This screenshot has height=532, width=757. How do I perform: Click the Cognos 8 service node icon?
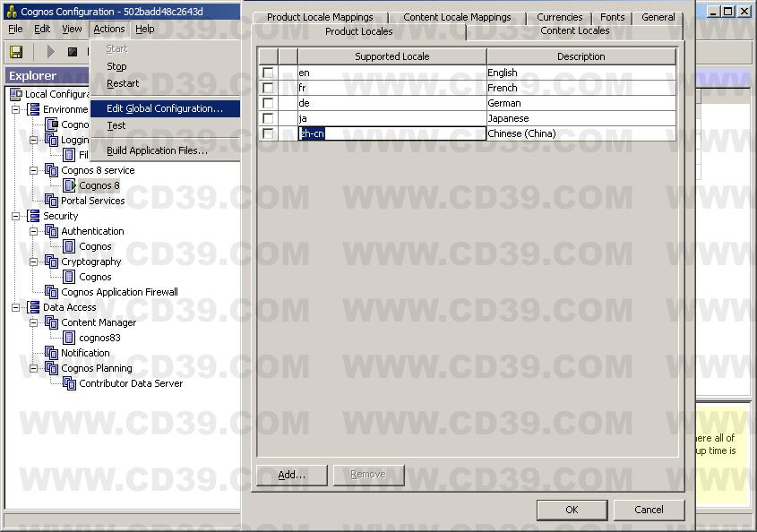(52, 170)
